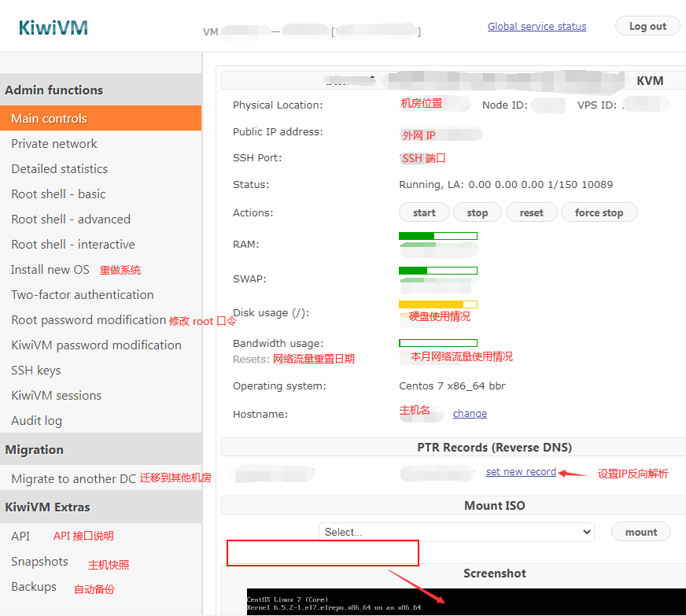The height and width of the screenshot is (616, 686).
Task: Click the RAM usage bar
Action: click(x=438, y=236)
